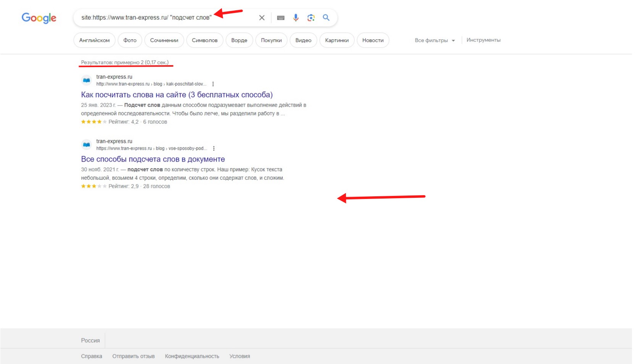Click the https://www.tran-express.ru › blog › vse-sposoby-pod URL

click(x=152, y=148)
